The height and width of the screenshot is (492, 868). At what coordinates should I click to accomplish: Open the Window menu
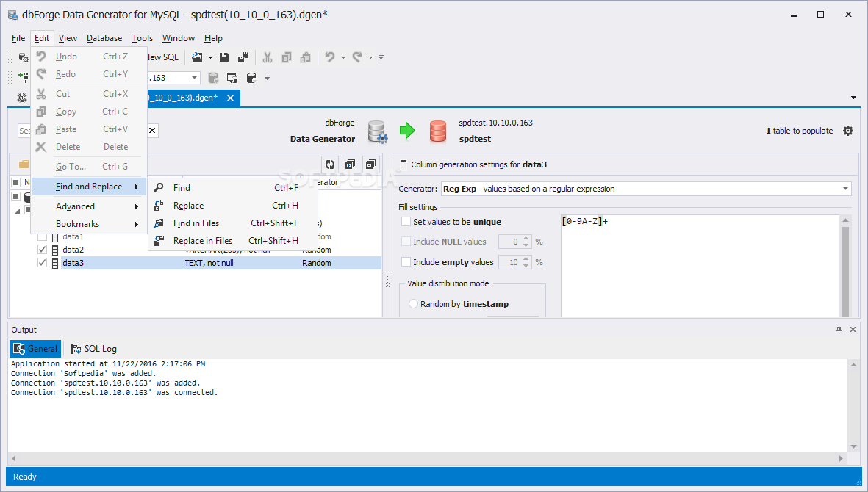point(179,38)
